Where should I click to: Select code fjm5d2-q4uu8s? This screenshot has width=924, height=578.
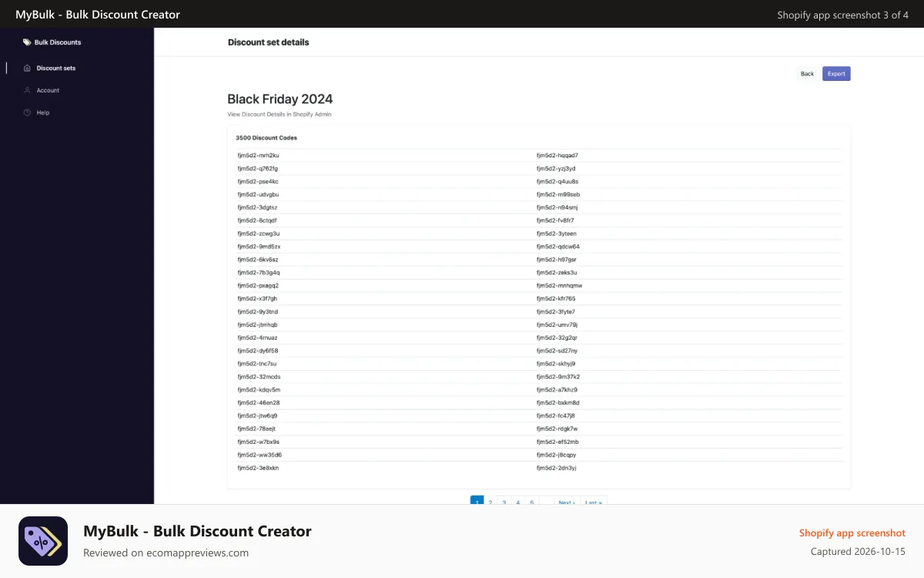(x=557, y=181)
